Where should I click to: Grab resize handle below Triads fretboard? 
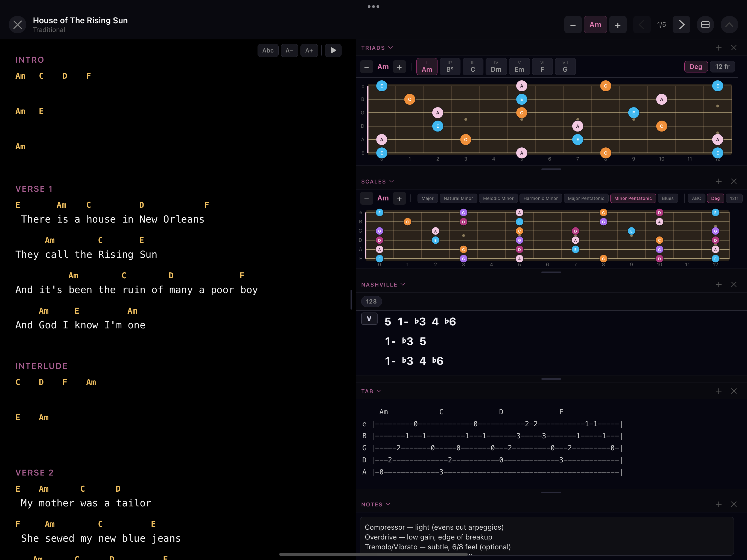(x=551, y=169)
